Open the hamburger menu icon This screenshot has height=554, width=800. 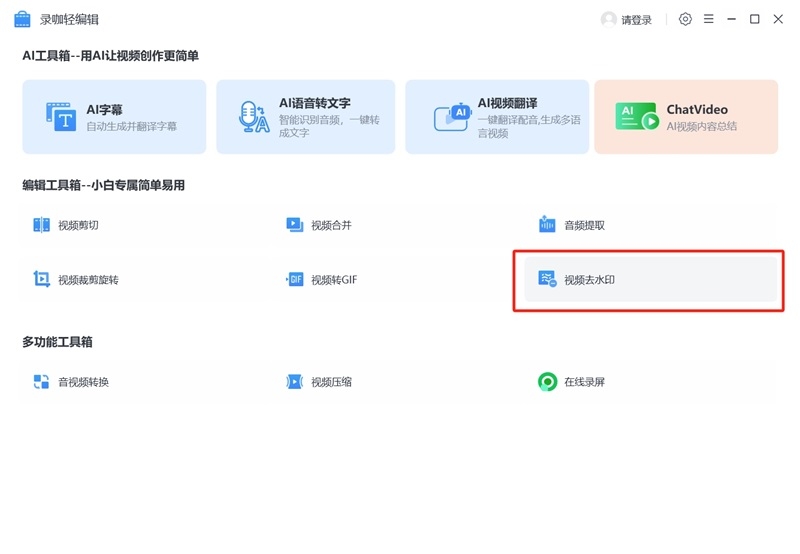pos(709,19)
